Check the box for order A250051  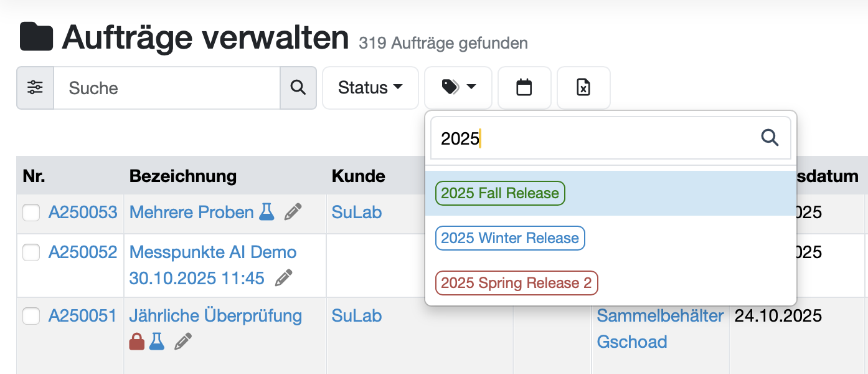point(31,316)
